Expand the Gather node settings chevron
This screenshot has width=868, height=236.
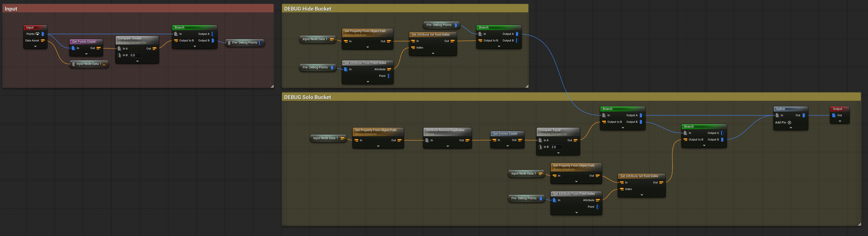coord(790,128)
